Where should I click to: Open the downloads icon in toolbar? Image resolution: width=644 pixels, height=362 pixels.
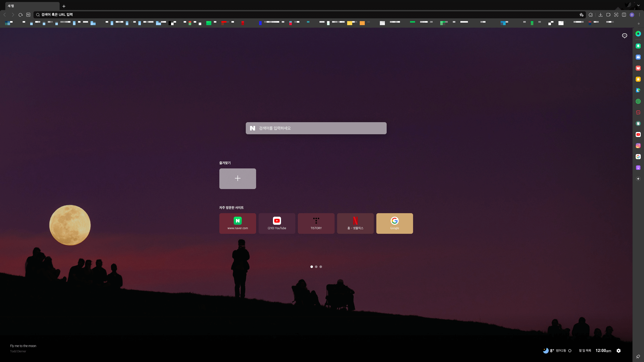[600, 15]
